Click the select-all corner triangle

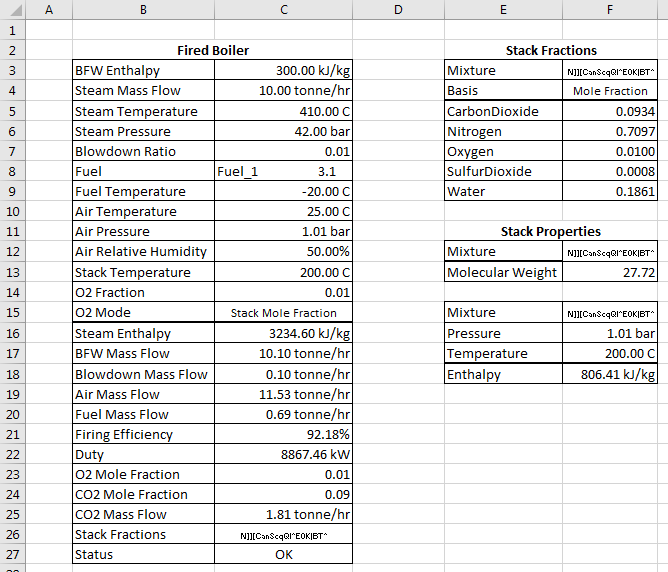[x=13, y=9]
